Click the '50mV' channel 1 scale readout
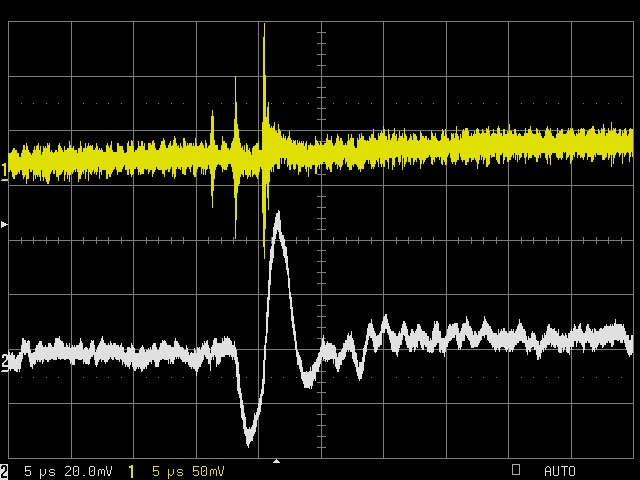Screen dimensions: 640x480 [208, 471]
